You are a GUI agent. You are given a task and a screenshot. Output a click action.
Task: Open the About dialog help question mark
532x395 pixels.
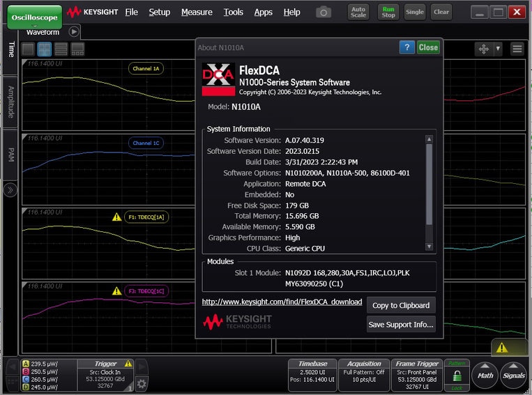[406, 47]
